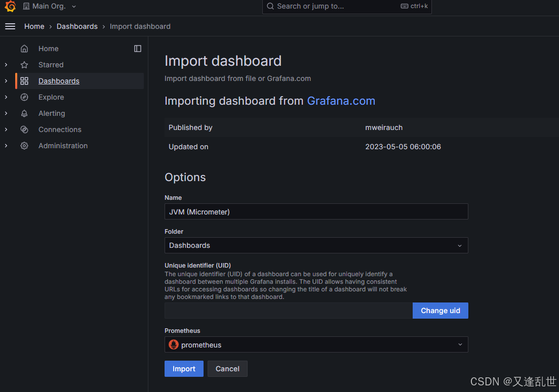Expand the Dashboards section chevron
The height and width of the screenshot is (392, 559).
(x=6, y=81)
